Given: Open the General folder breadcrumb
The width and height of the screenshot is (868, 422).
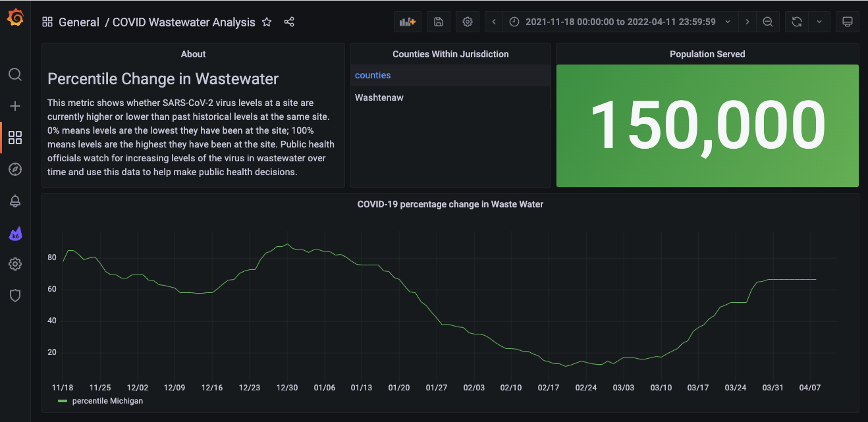Looking at the screenshot, I should tap(79, 22).
